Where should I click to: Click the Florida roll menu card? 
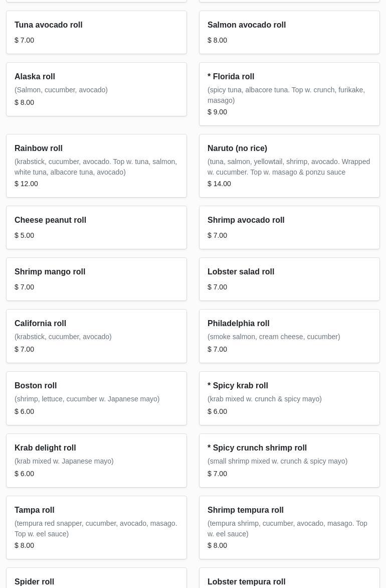coord(289,94)
